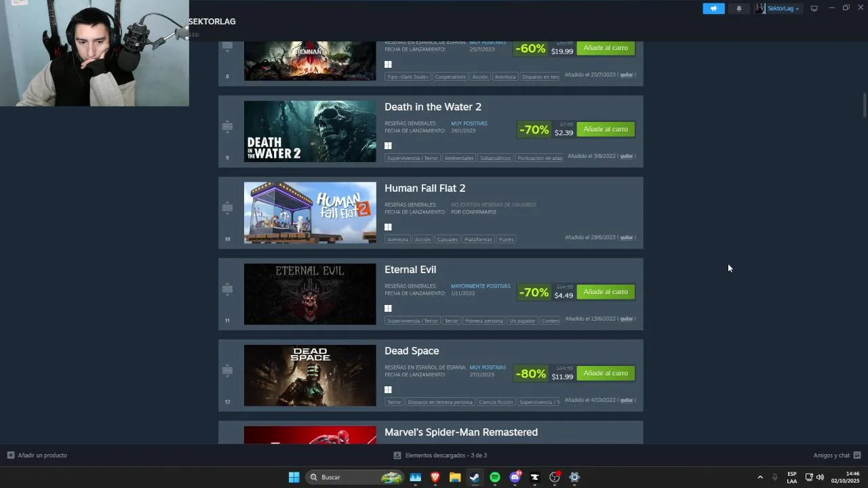Select the Ciencia ficción tag on Dead Space
Viewport: 868px width, 488px height.
point(496,402)
